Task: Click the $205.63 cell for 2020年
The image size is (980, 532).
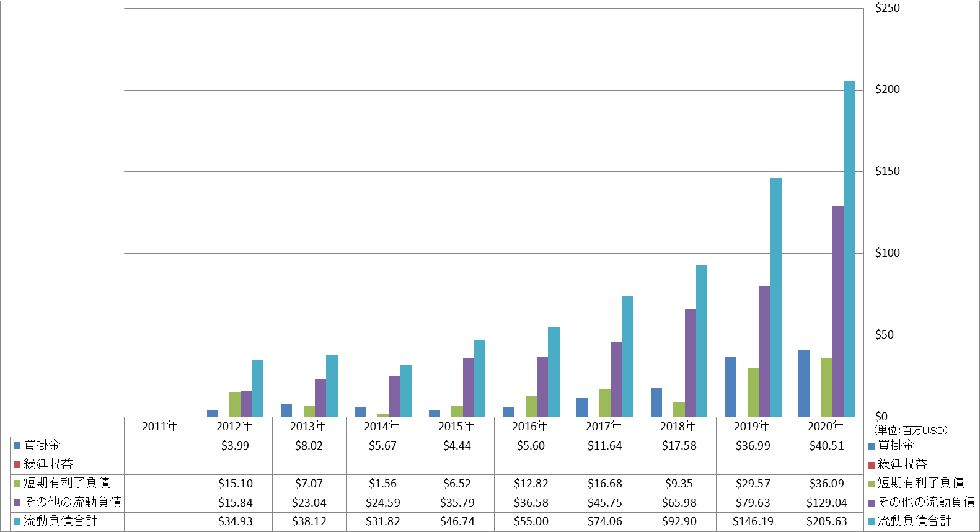Action: (x=826, y=521)
